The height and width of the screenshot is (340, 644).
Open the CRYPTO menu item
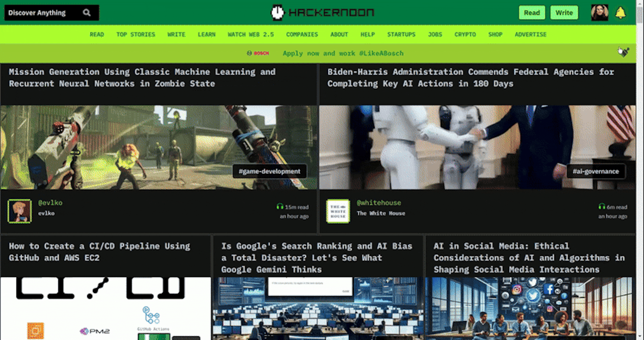pos(465,35)
